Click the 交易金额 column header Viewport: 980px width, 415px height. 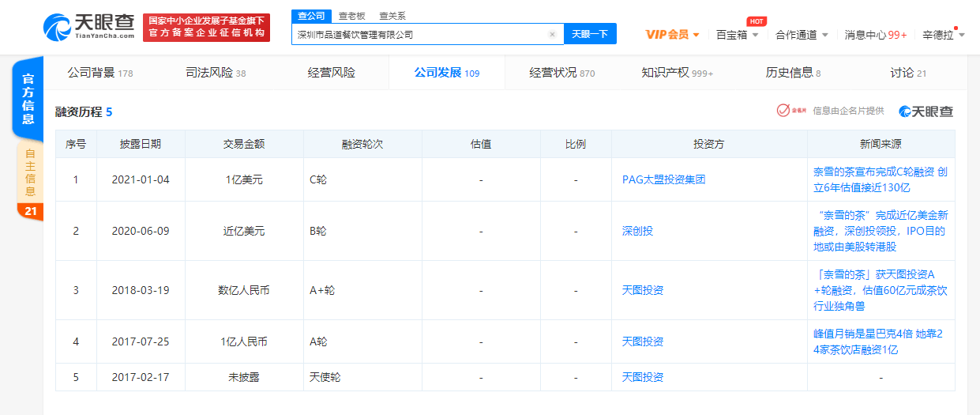pyautogui.click(x=244, y=144)
